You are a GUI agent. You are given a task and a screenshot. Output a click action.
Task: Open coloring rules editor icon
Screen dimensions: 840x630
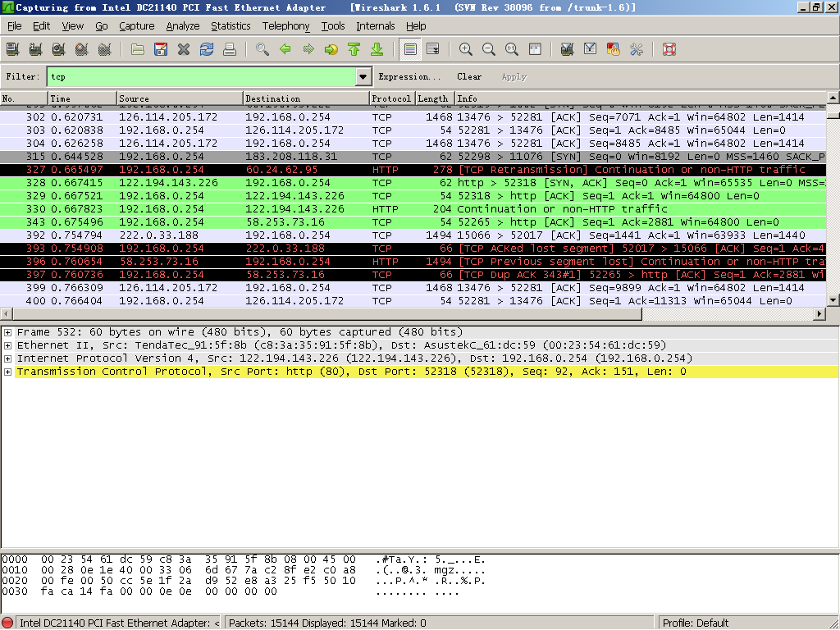pos(614,49)
